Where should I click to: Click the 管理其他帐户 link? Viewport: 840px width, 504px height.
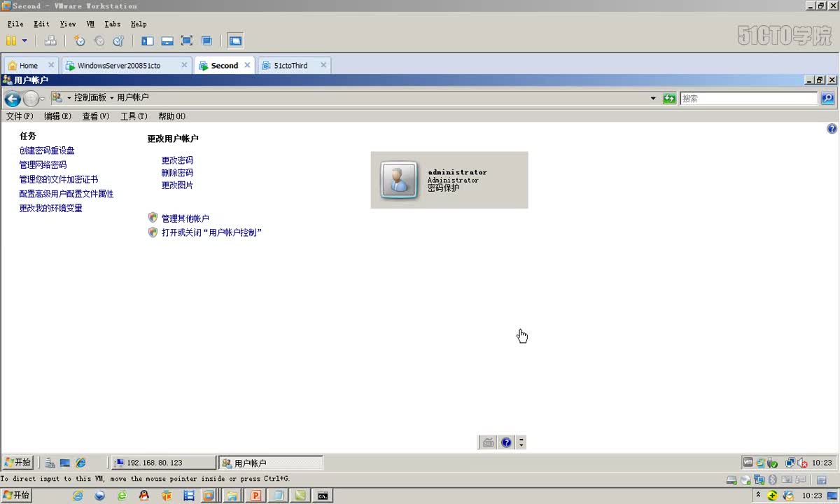pos(185,218)
